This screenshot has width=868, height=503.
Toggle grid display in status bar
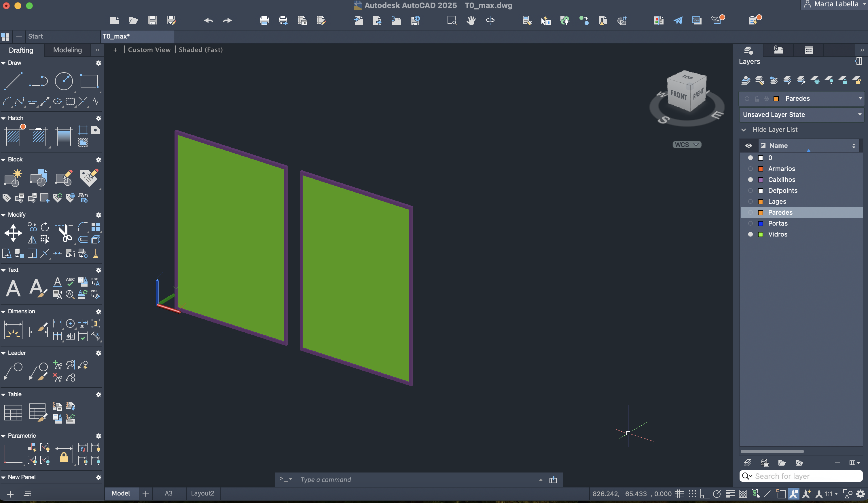(x=679, y=494)
